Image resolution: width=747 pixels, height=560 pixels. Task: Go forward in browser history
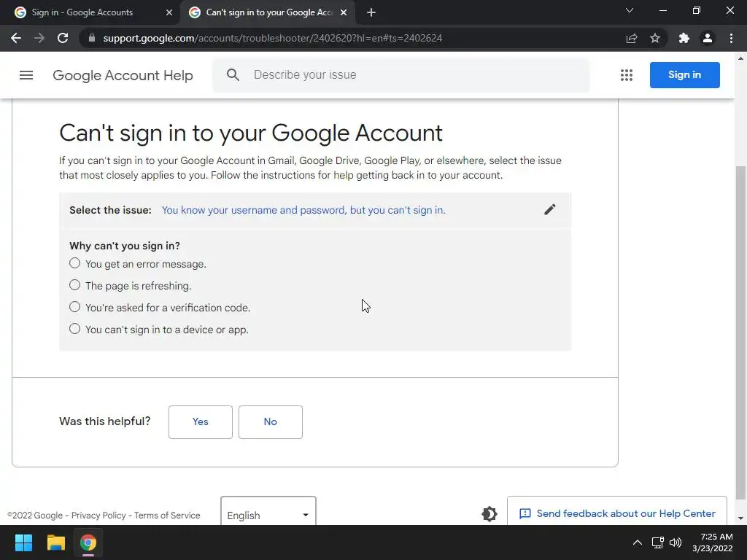[x=39, y=38]
